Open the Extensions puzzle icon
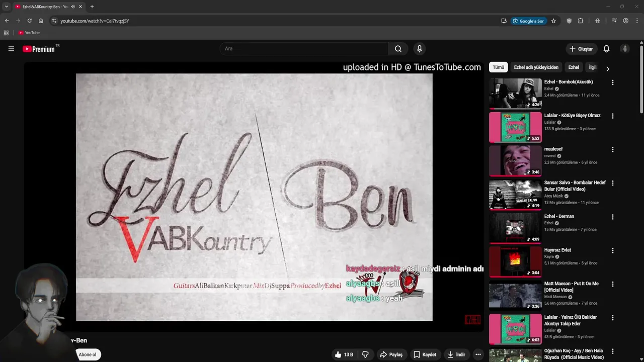 click(581, 21)
